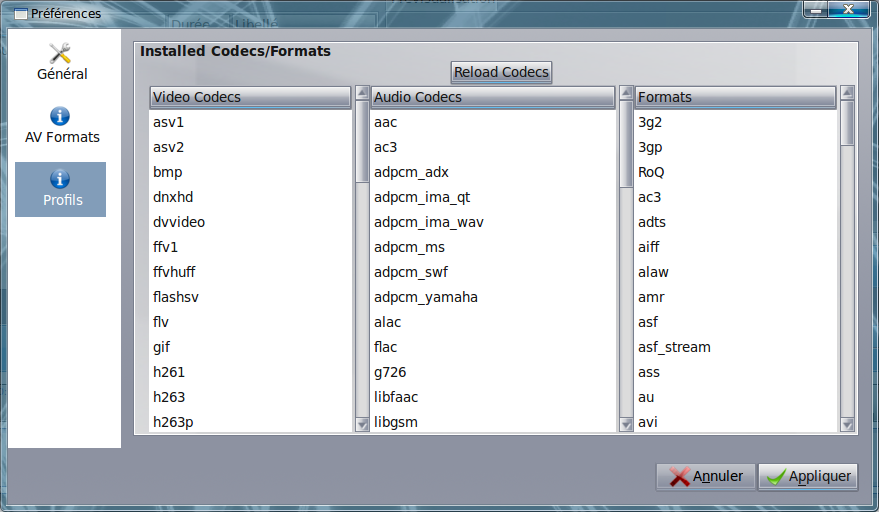Select h261 video codec
The height and width of the screenshot is (512, 879).
(x=250, y=372)
